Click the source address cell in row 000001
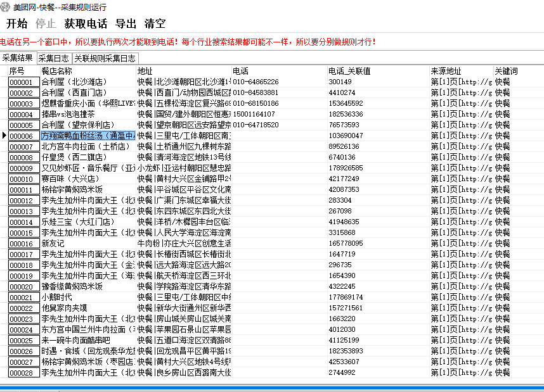 462,82
